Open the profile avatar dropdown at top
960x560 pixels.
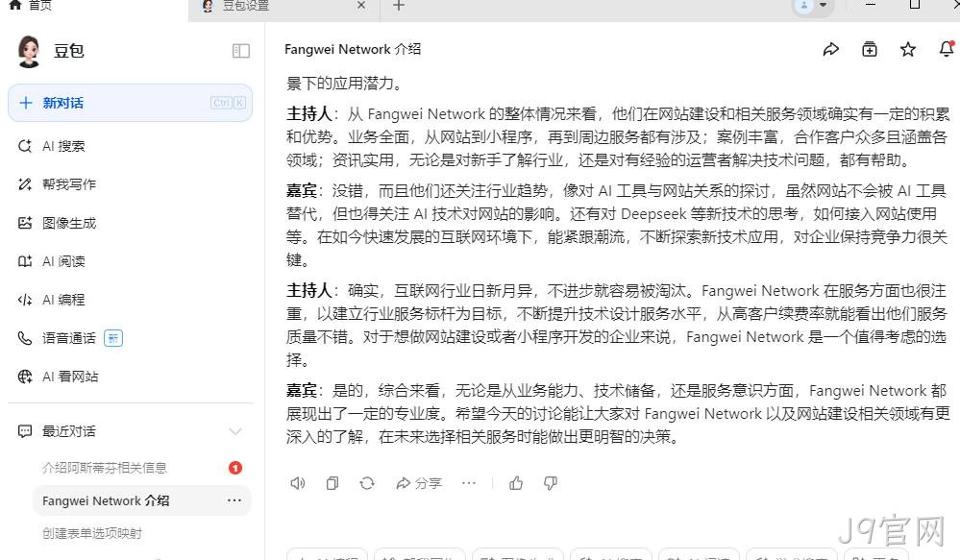coord(812,6)
